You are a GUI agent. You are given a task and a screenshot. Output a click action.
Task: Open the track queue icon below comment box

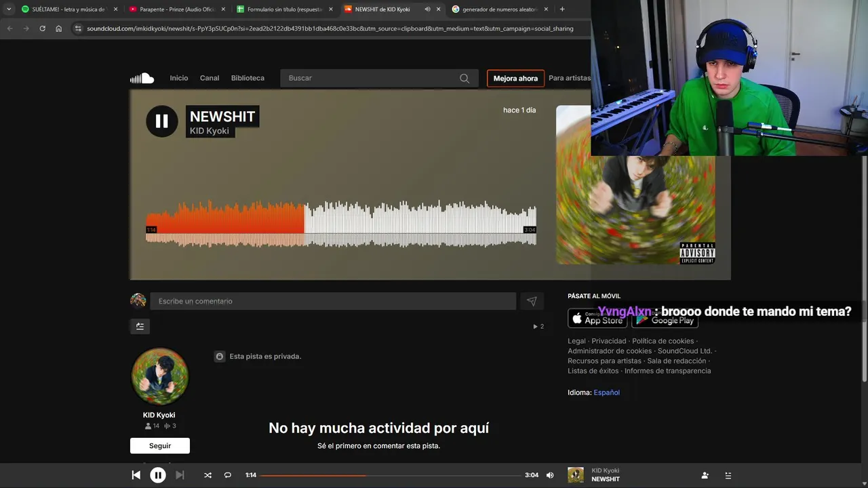140,326
